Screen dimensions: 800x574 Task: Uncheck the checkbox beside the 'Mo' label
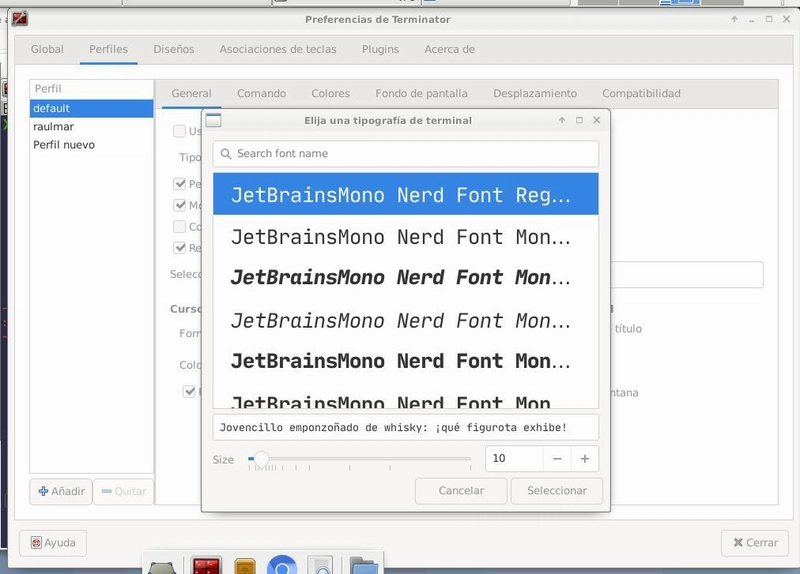179,205
